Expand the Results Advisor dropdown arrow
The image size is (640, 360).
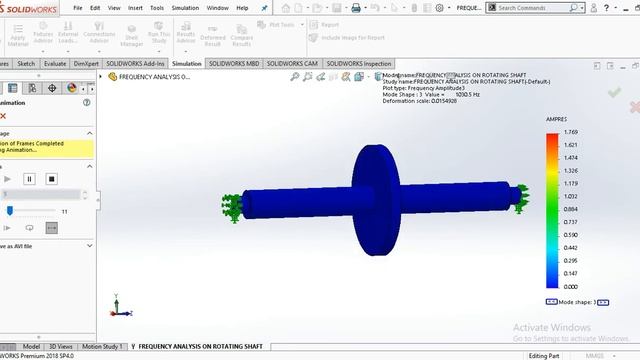[186, 51]
